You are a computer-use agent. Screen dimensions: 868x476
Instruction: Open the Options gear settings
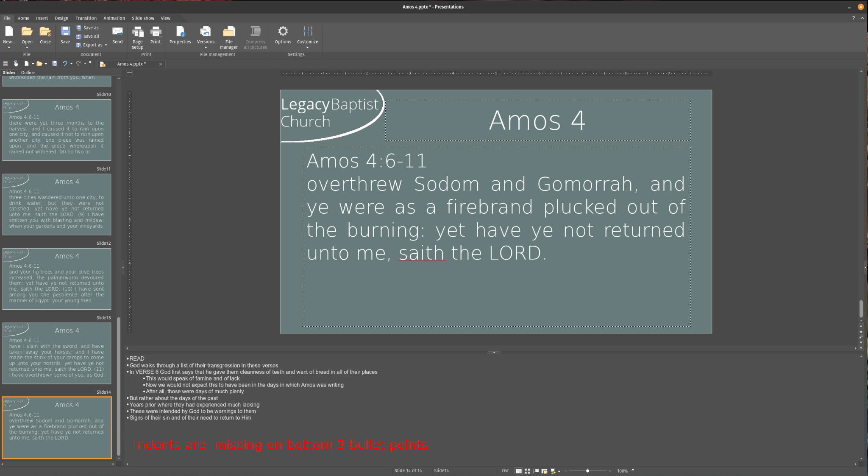pyautogui.click(x=283, y=35)
